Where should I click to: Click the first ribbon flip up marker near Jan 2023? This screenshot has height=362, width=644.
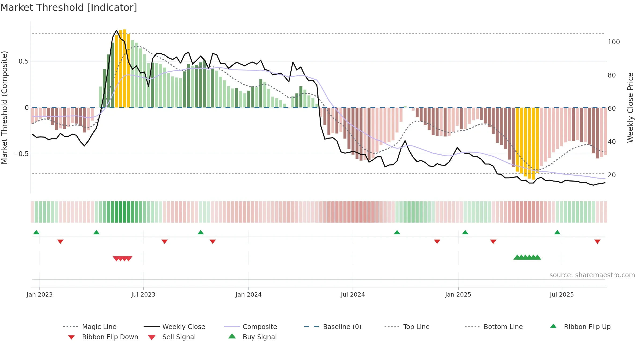click(36, 232)
